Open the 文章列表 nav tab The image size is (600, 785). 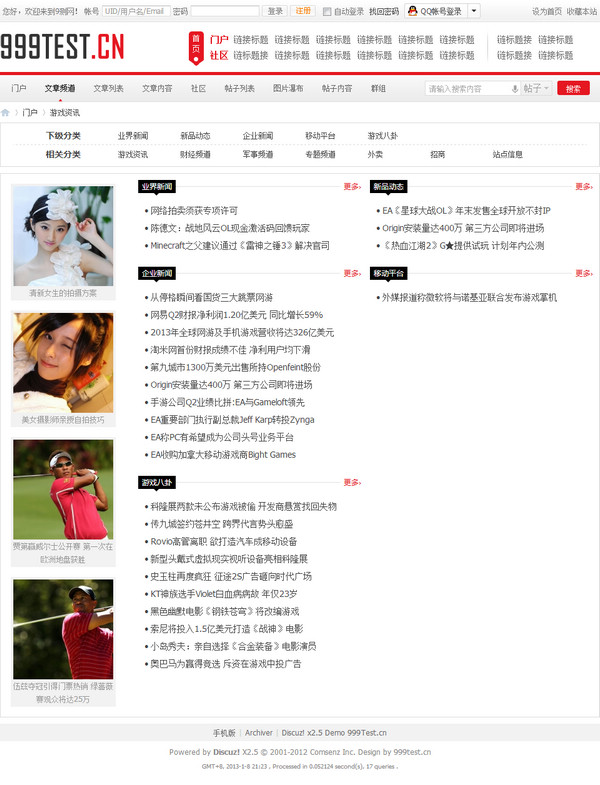108,88
